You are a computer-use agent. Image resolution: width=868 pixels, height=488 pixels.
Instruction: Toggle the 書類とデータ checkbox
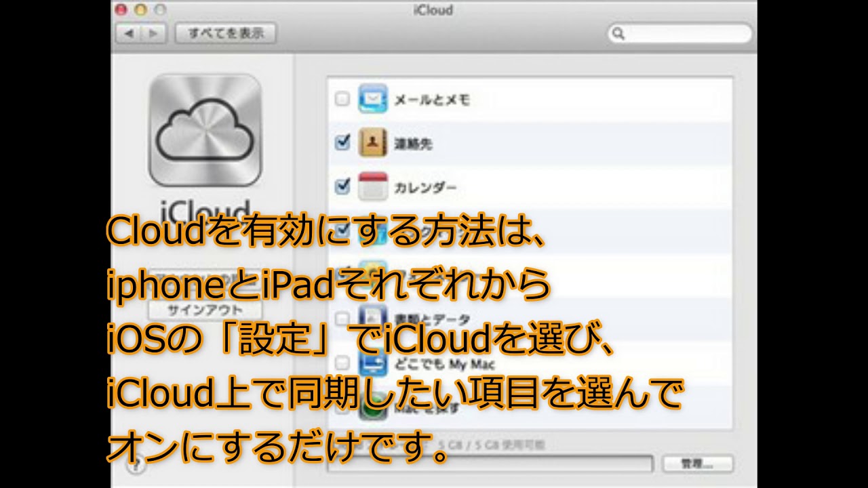click(342, 318)
